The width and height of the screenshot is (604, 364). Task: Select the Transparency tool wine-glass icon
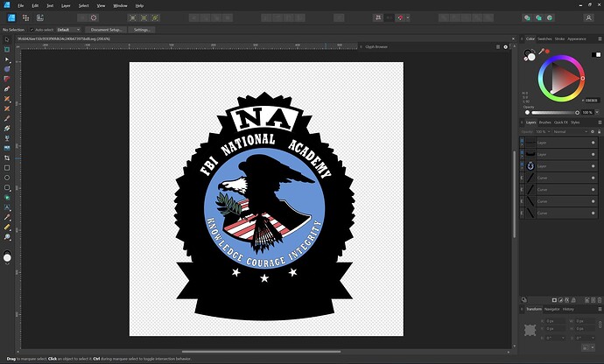tap(7, 138)
